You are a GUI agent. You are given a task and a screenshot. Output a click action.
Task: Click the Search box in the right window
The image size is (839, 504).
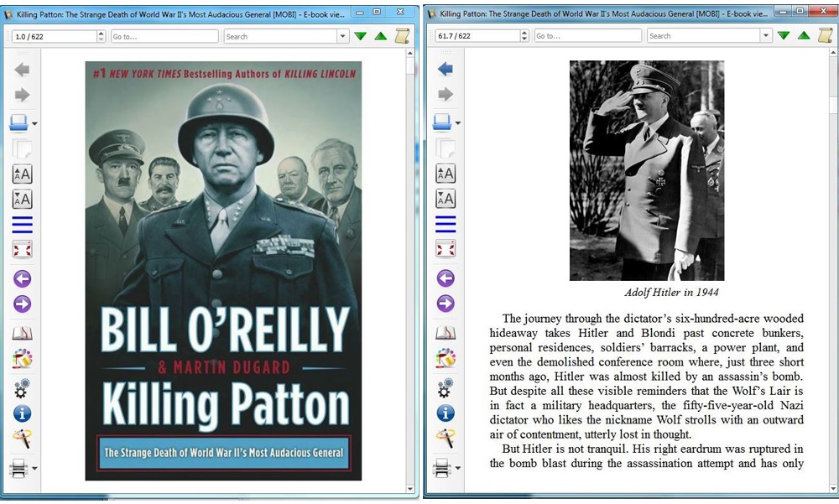click(x=704, y=36)
